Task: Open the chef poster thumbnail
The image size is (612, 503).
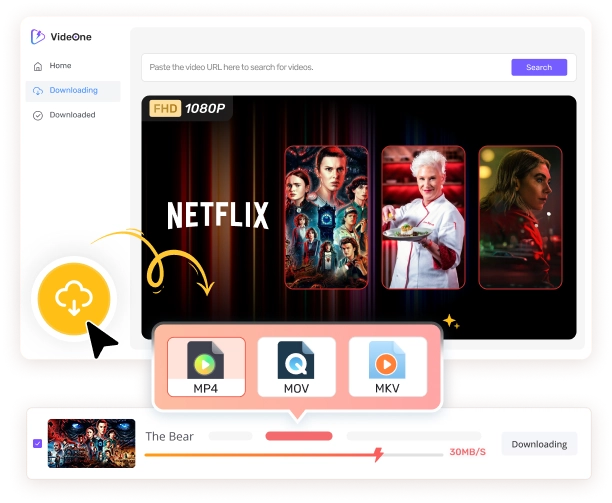Action: (422, 217)
